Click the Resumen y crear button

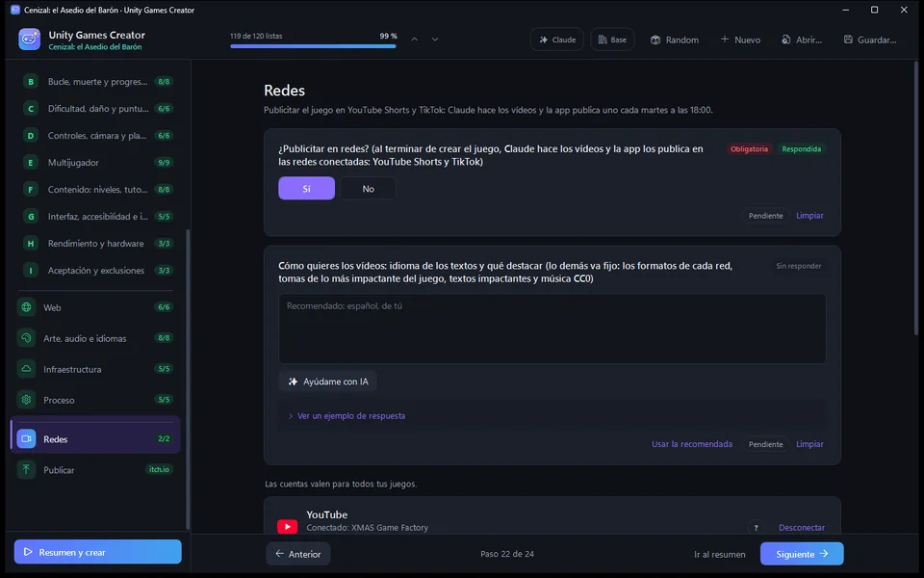(x=98, y=552)
